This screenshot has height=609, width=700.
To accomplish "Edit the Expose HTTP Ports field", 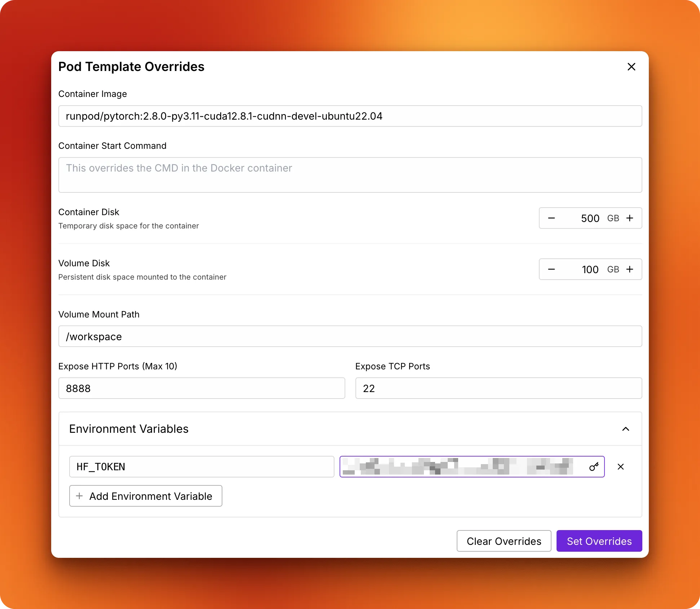I will pyautogui.click(x=201, y=388).
